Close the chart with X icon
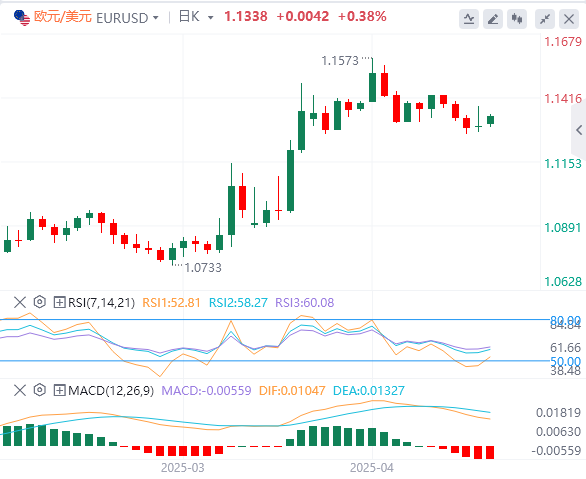The width and height of the screenshot is (586, 479). click(x=569, y=19)
